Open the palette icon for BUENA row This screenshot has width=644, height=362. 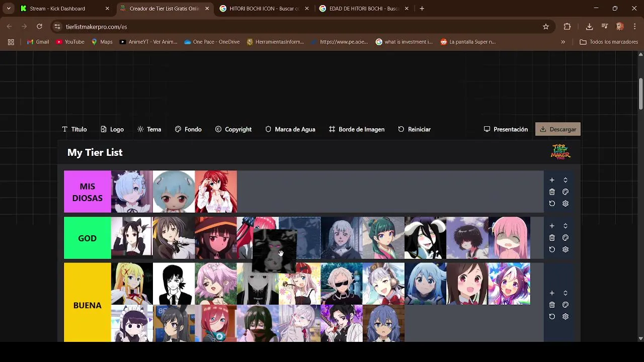566,305
